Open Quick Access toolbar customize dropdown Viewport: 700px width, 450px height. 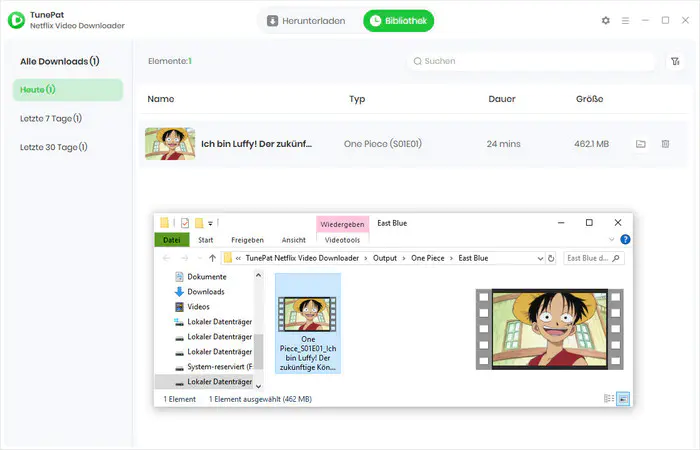click(210, 223)
